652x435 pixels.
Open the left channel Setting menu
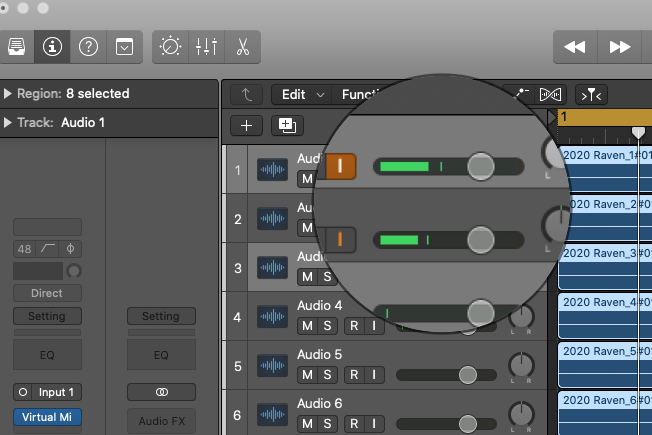pos(47,316)
